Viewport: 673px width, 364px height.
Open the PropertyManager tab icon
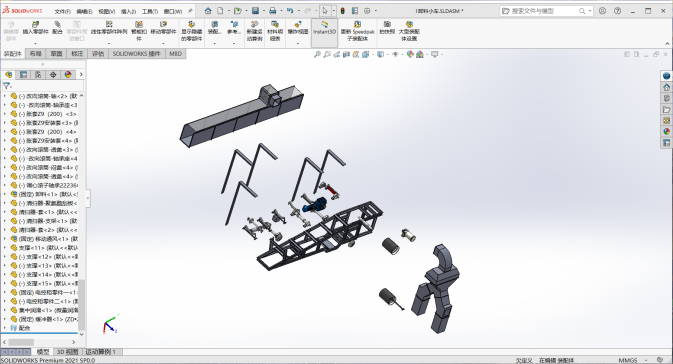[24, 74]
